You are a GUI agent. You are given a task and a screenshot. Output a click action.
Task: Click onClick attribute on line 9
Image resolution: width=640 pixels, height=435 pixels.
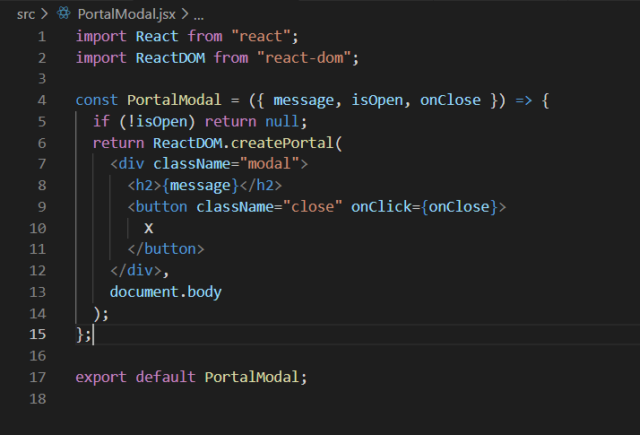[381, 206]
